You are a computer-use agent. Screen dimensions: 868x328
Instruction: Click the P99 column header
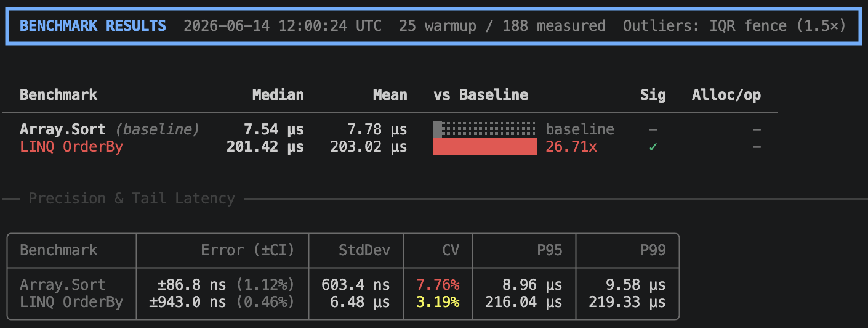pyautogui.click(x=653, y=250)
